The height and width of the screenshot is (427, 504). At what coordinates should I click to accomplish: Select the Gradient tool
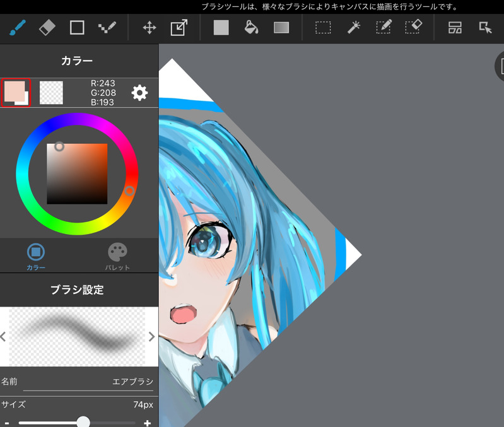click(281, 28)
